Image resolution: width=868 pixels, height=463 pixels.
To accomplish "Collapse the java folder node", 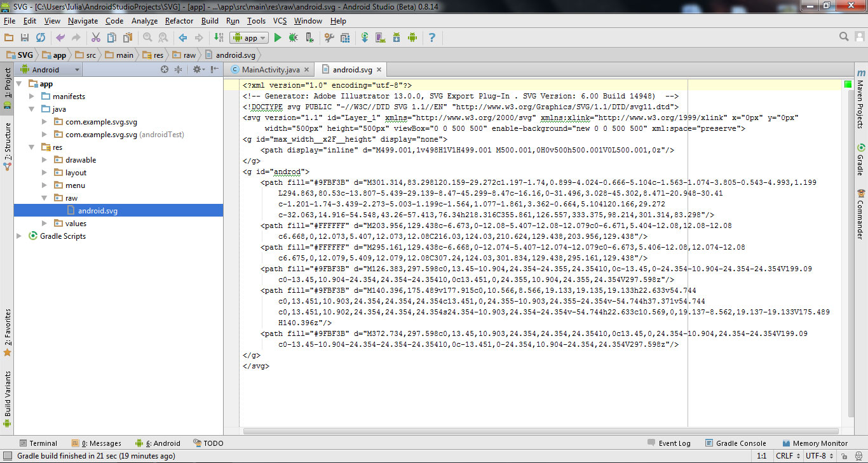I will [32, 109].
